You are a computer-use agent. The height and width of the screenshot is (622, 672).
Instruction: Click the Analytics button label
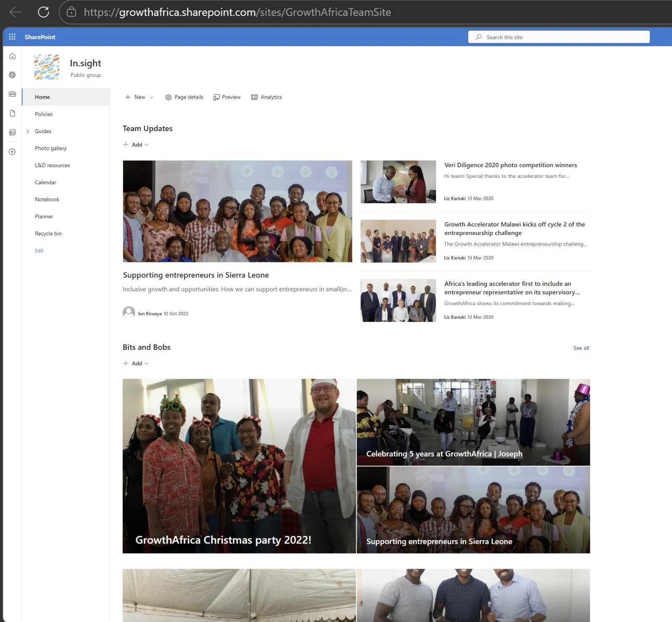[271, 97]
